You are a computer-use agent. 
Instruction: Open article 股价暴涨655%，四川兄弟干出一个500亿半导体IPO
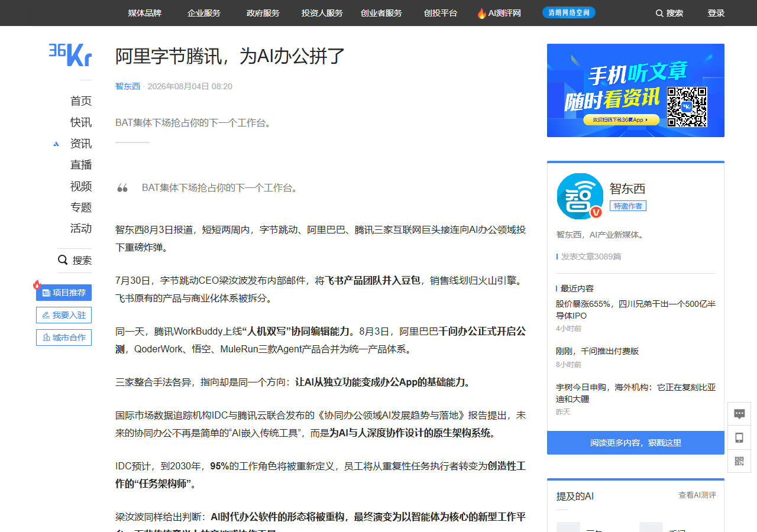[x=636, y=310]
